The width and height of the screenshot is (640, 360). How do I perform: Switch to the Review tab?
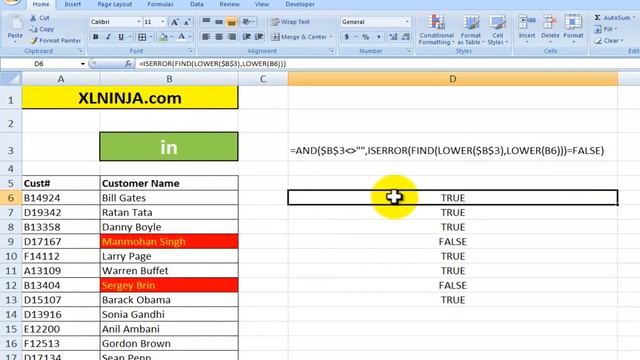click(x=229, y=4)
